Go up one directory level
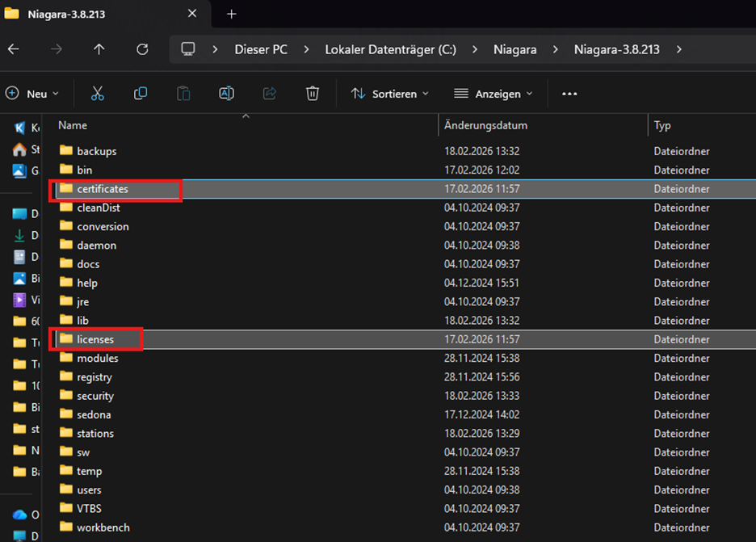This screenshot has height=542, width=756. tap(99, 49)
